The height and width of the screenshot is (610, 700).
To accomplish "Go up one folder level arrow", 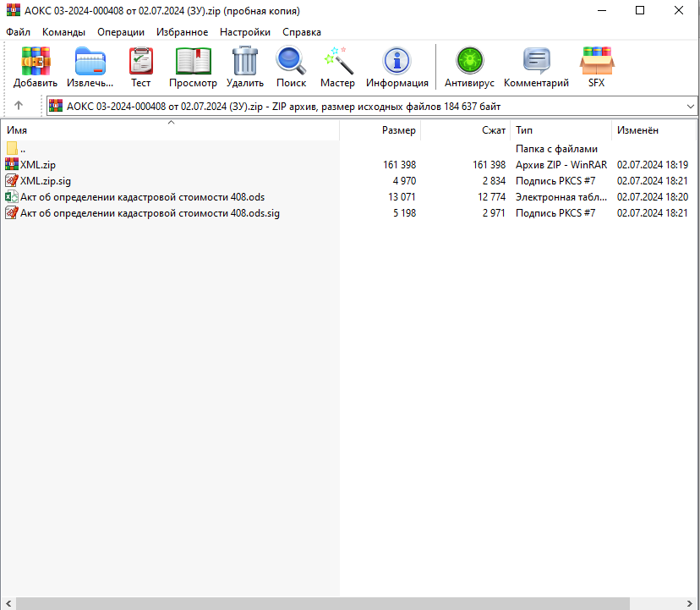I will click(x=19, y=107).
